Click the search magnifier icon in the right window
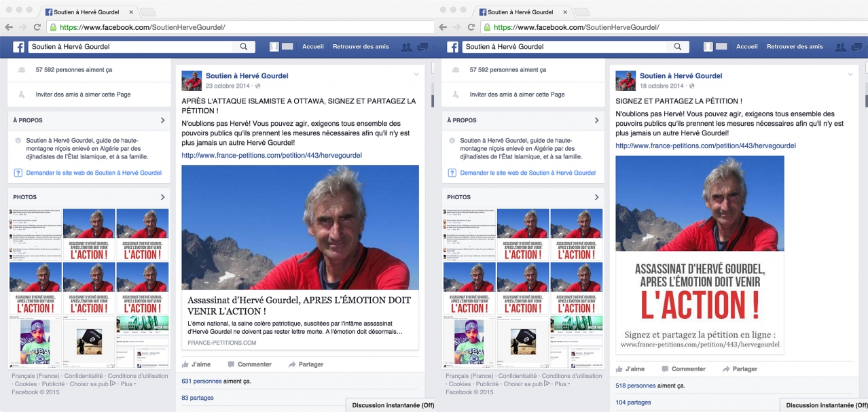The image size is (868, 412). (x=677, y=47)
